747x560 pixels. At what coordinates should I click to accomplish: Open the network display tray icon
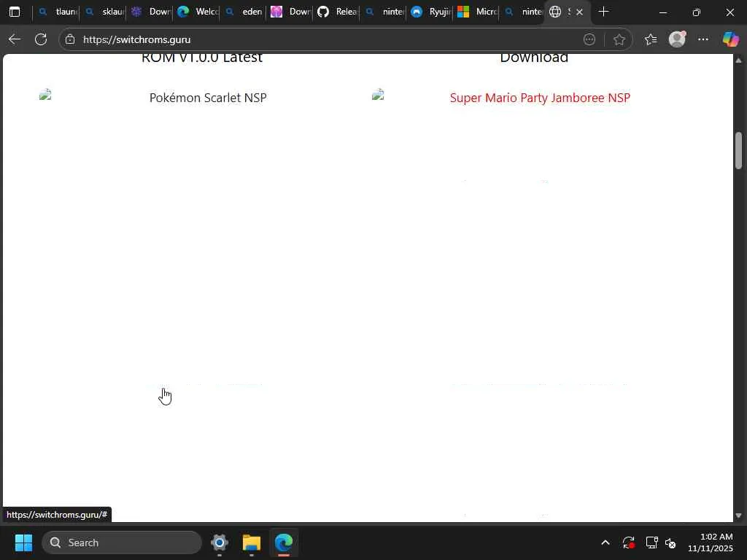[651, 542]
